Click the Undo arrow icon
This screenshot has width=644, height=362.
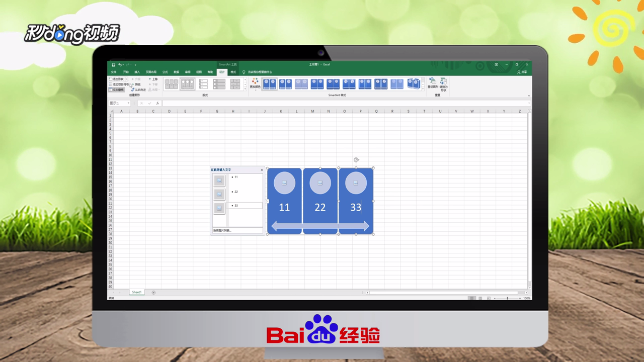pos(120,65)
